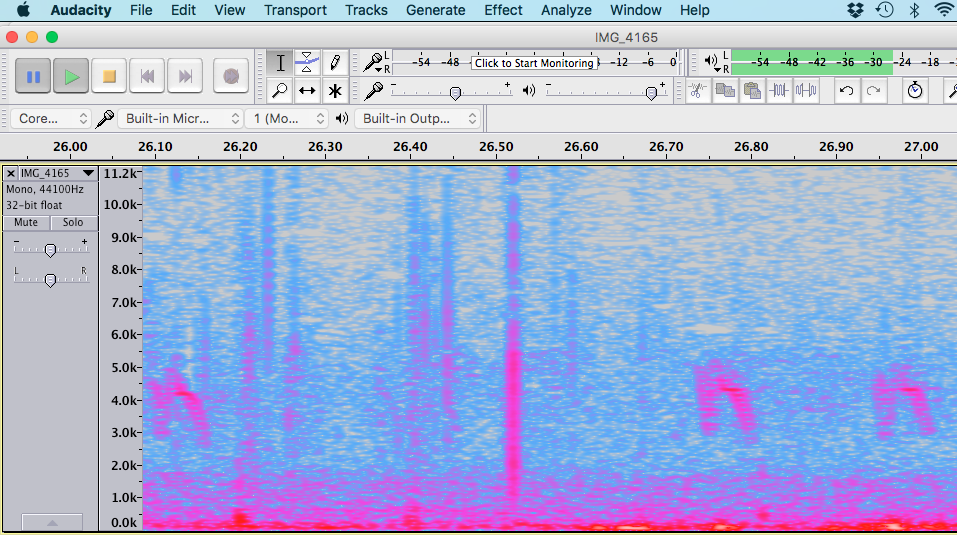Expand the Built-in Output device dropdown
957x535 pixels.
pos(420,118)
